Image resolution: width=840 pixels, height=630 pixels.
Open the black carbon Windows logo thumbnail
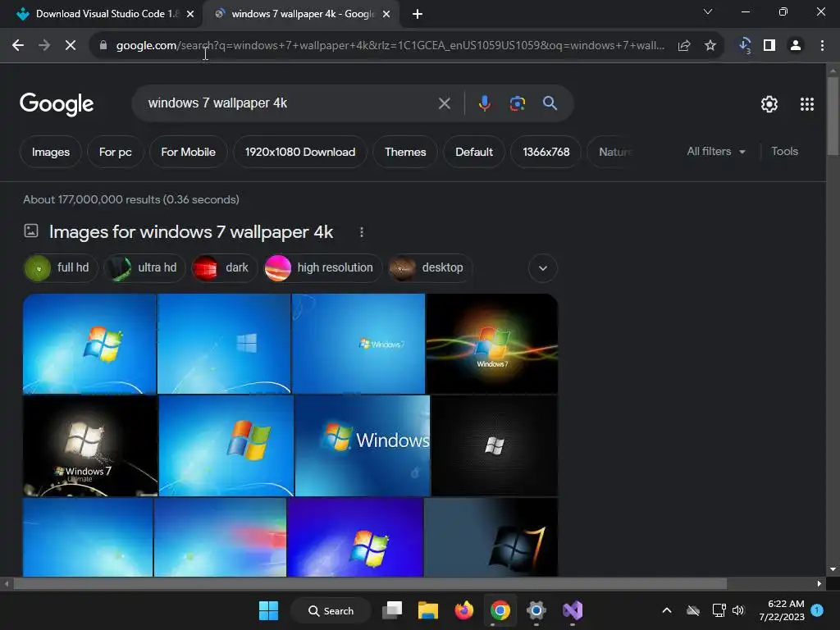(x=495, y=445)
